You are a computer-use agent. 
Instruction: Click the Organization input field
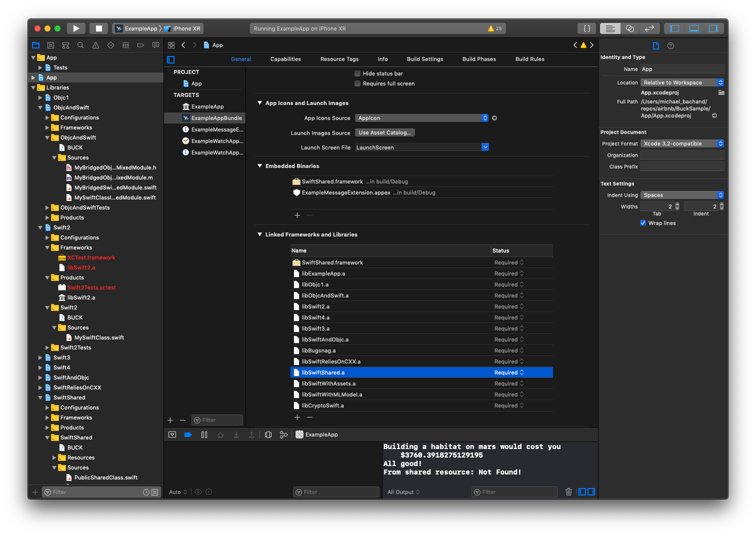(x=682, y=155)
